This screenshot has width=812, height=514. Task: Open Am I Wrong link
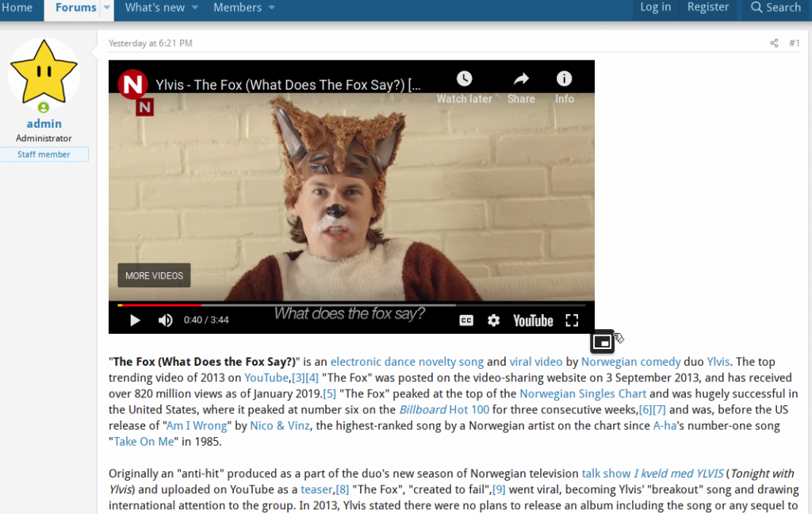[x=197, y=426]
